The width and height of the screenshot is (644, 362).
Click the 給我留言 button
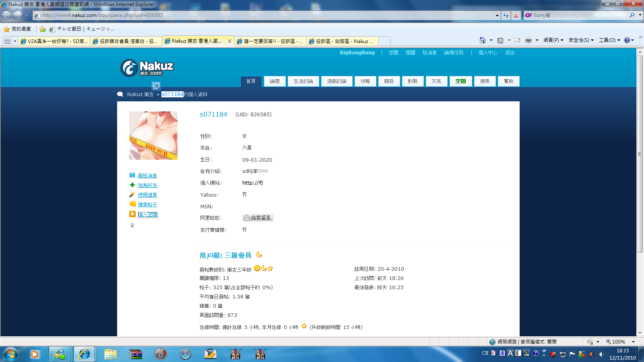[258, 218]
